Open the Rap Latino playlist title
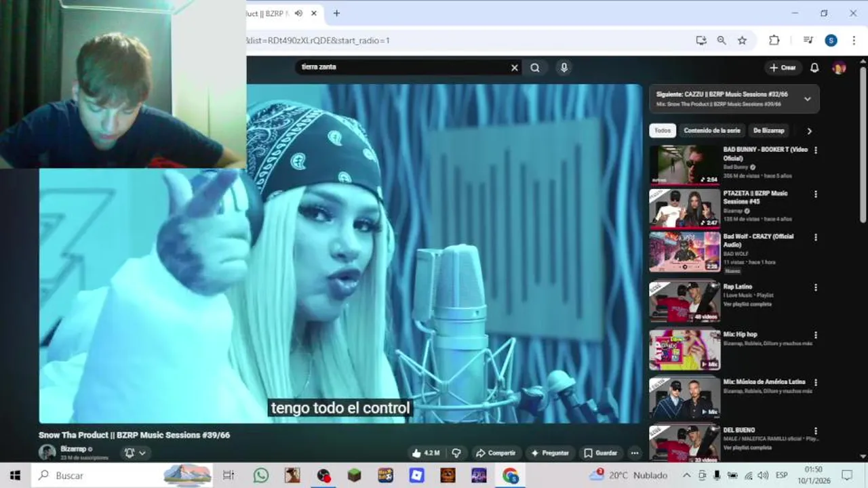 [x=738, y=287]
